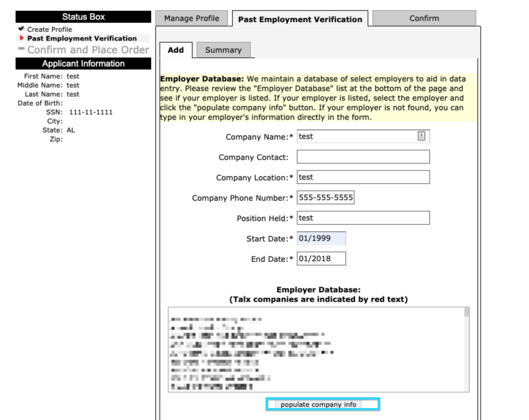Select the Past Employment Verification tab
The height and width of the screenshot is (420, 529).
pyautogui.click(x=300, y=19)
